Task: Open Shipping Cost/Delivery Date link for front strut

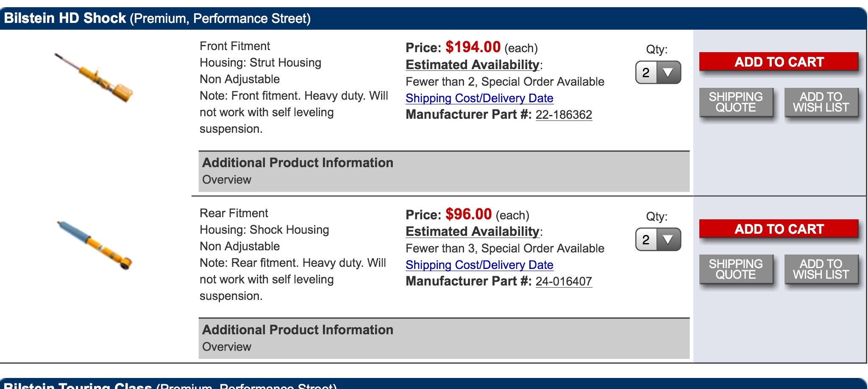Action: 479,98
